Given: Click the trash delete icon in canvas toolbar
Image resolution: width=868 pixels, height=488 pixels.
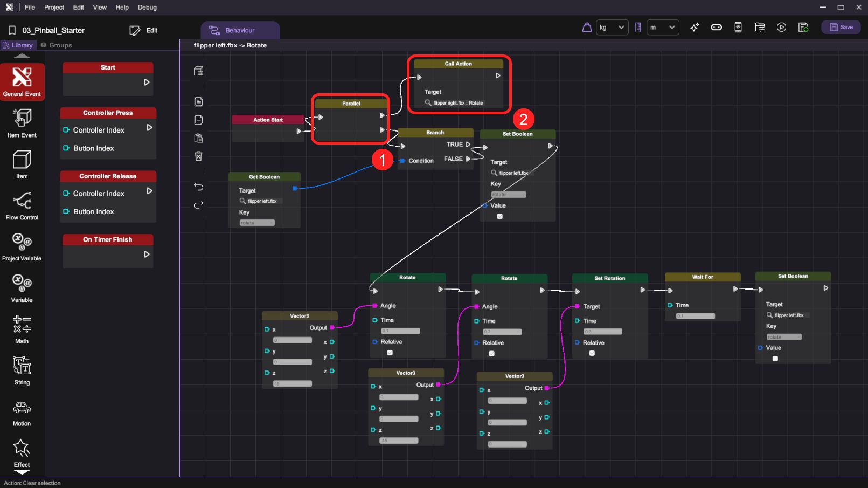Looking at the screenshot, I should tap(198, 156).
